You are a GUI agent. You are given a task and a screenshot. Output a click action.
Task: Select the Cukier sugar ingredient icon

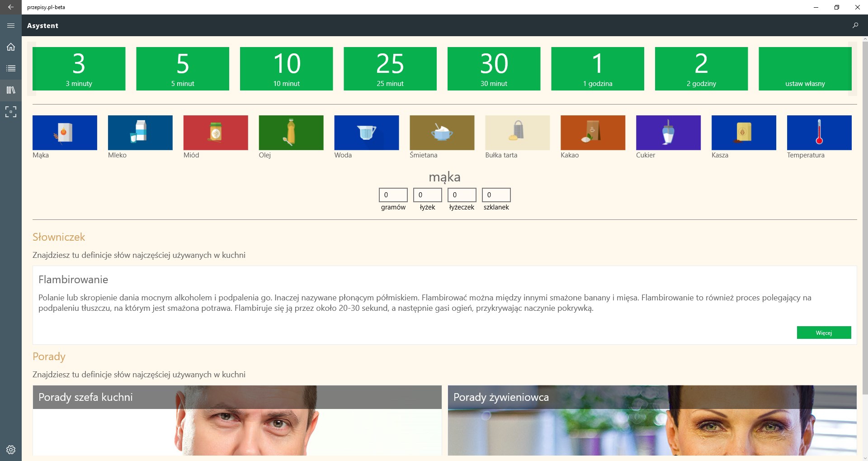coord(669,133)
